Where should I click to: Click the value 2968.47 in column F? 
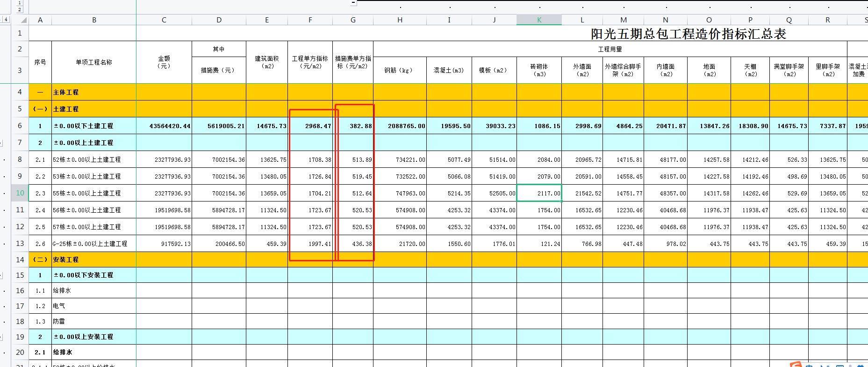click(x=310, y=126)
